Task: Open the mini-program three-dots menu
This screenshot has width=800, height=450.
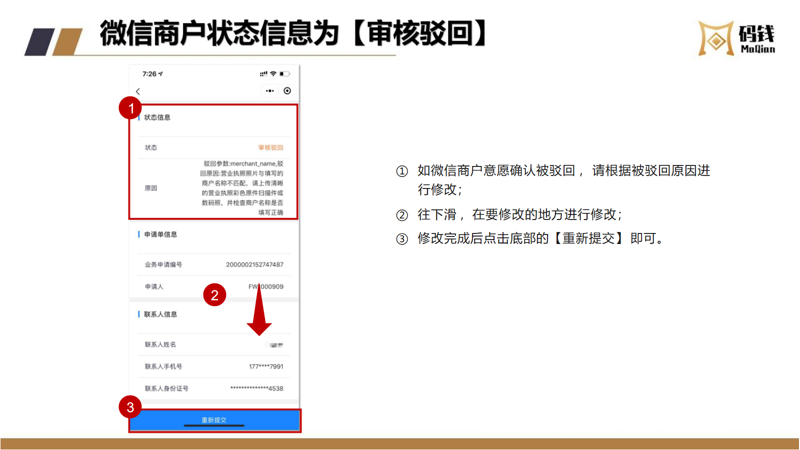Action: pos(270,91)
